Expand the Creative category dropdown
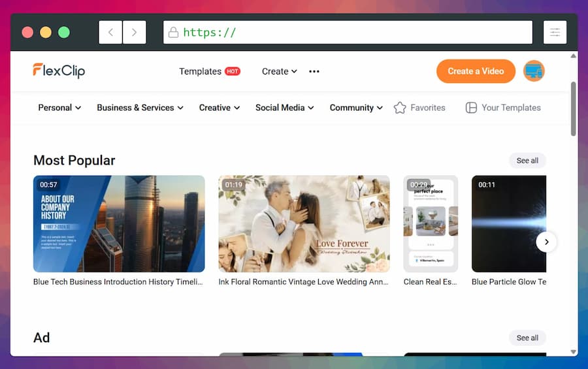 pos(220,108)
